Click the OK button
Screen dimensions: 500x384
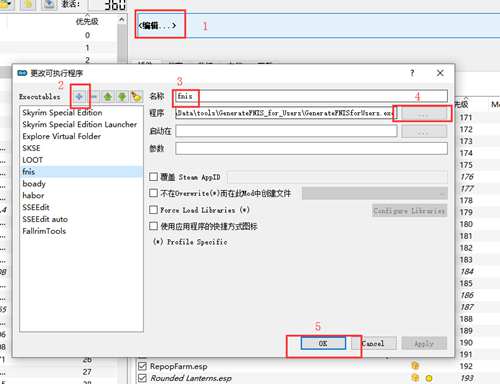click(323, 343)
